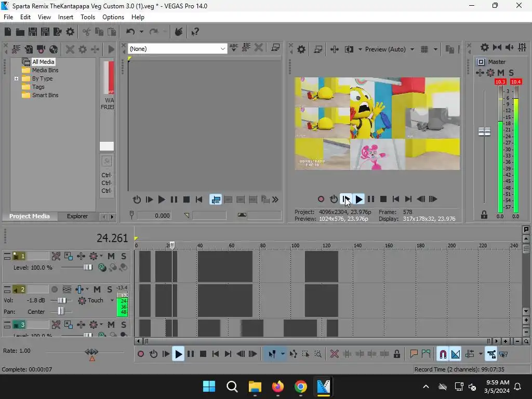Arm audio track 2 for record
Viewport: 532px width, 399px height.
[x=54, y=289]
